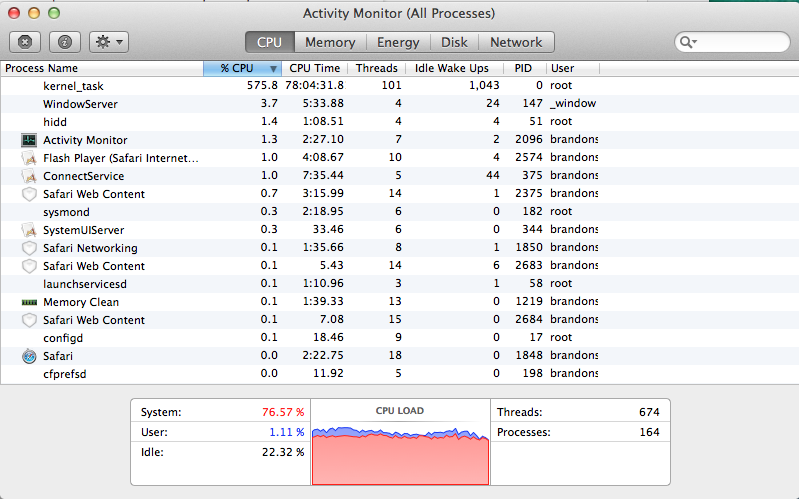Click PID 2096 cell
Screen dimensions: 799x499
pyautogui.click(x=528, y=139)
